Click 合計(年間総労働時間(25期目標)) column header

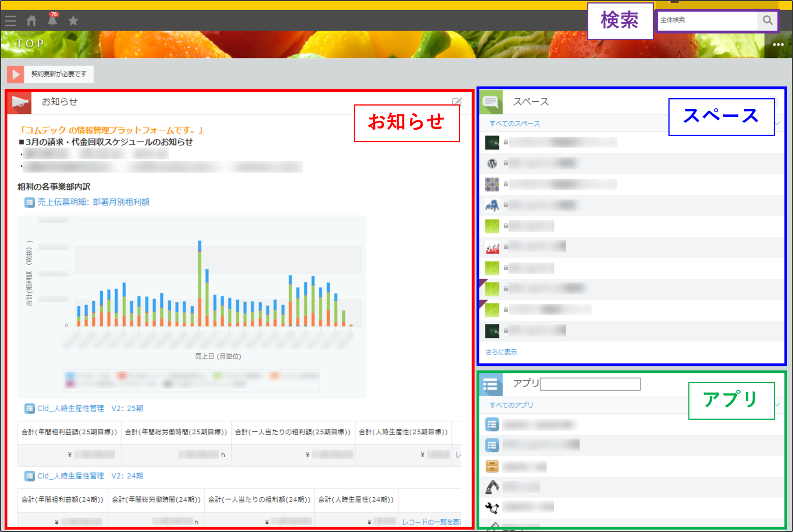(x=176, y=432)
